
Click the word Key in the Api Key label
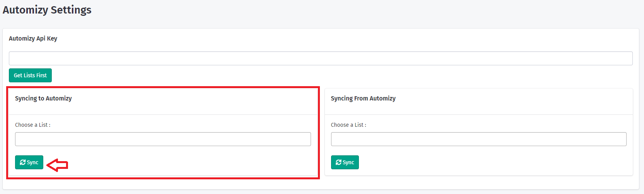(x=52, y=38)
